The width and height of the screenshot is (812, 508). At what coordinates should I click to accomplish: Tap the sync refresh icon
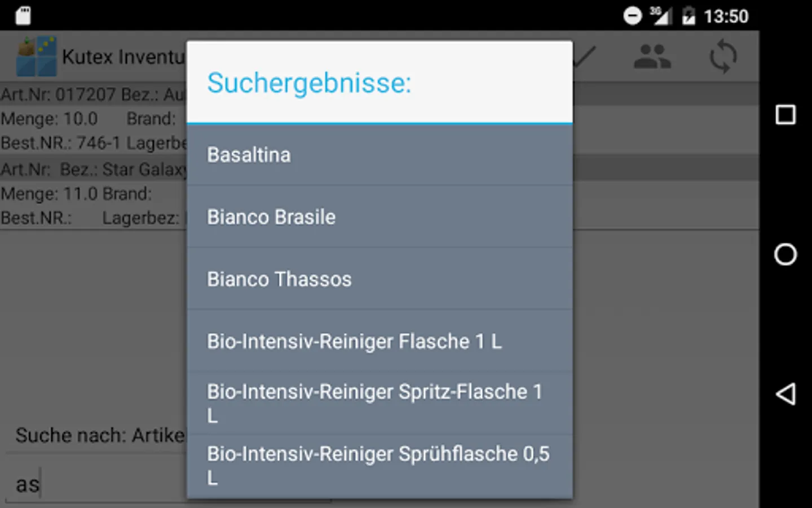point(723,56)
